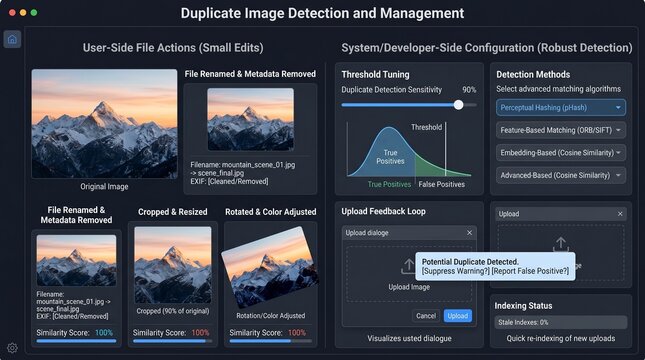
Task: Click the Cancel button in the Upload dialogue
Action: (426, 316)
